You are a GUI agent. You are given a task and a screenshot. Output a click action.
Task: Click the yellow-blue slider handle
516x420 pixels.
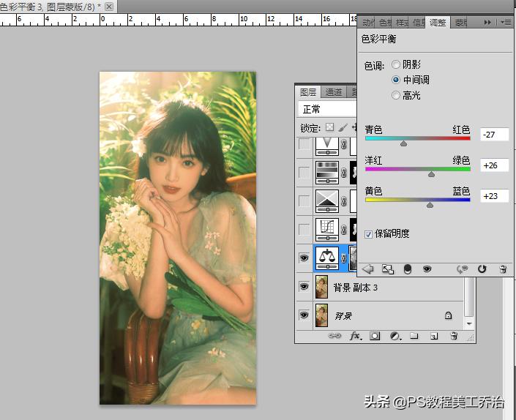tap(430, 205)
